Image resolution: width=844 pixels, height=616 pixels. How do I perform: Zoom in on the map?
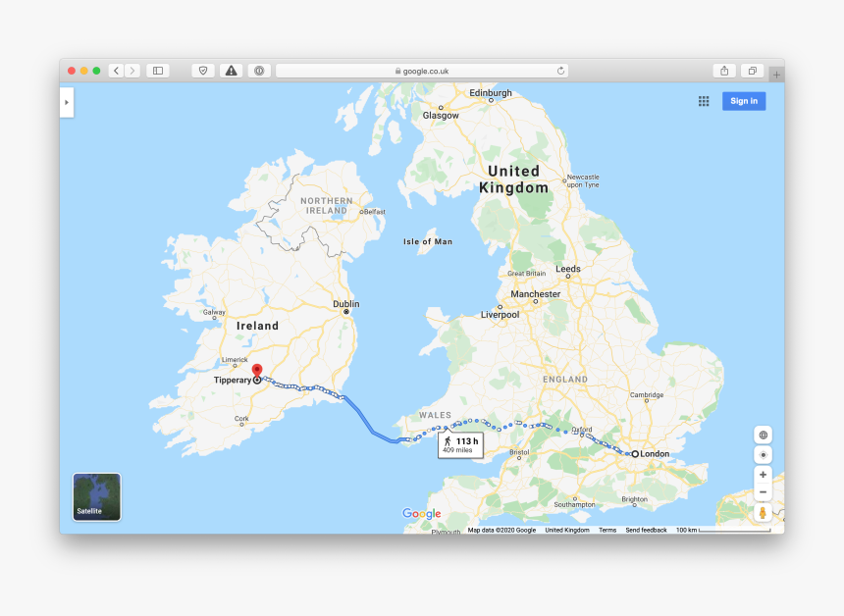coord(763,475)
